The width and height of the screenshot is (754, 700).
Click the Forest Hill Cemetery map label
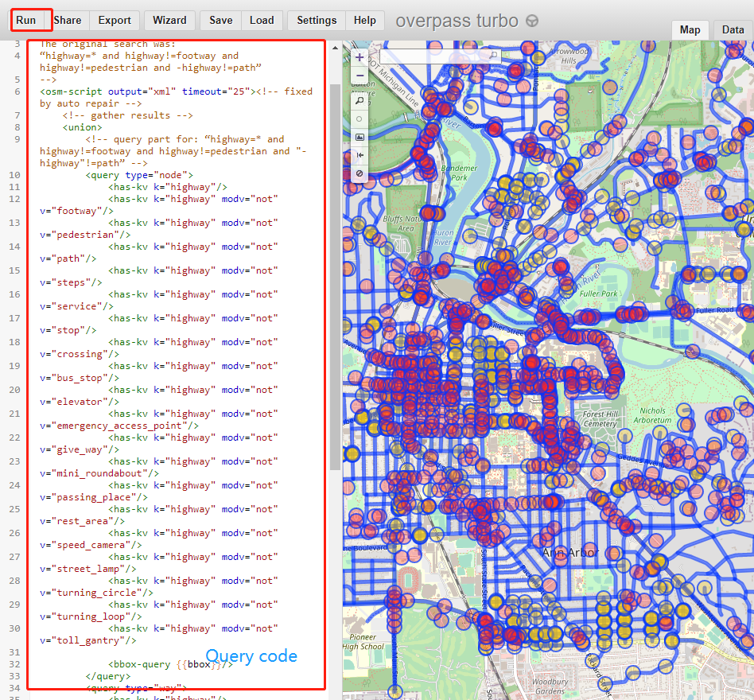click(600, 418)
